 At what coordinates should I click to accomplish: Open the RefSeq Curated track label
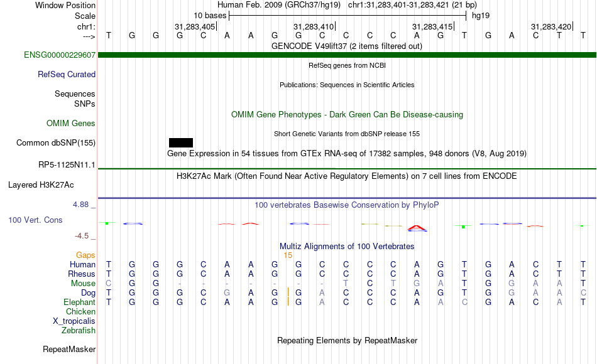pyautogui.click(x=66, y=75)
